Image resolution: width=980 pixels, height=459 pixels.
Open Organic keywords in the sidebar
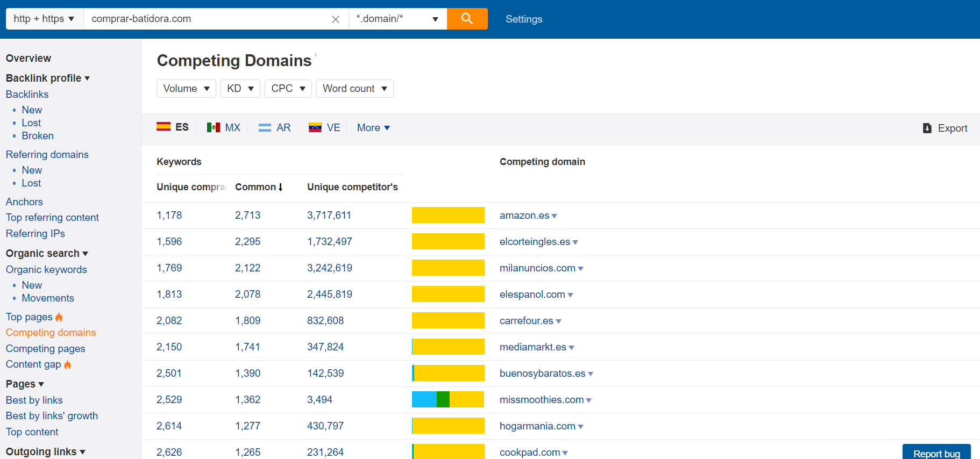pyautogui.click(x=46, y=269)
